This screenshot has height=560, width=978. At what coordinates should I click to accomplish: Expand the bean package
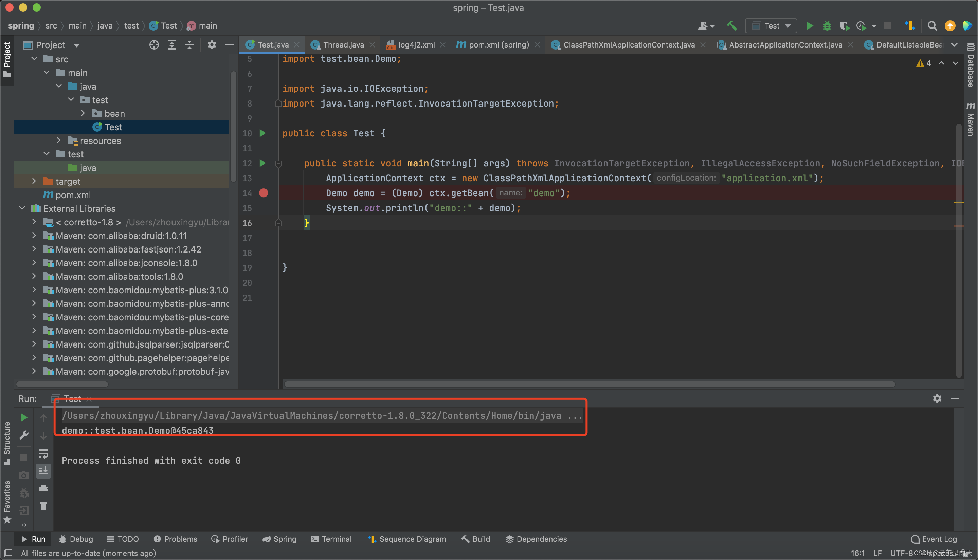click(83, 113)
